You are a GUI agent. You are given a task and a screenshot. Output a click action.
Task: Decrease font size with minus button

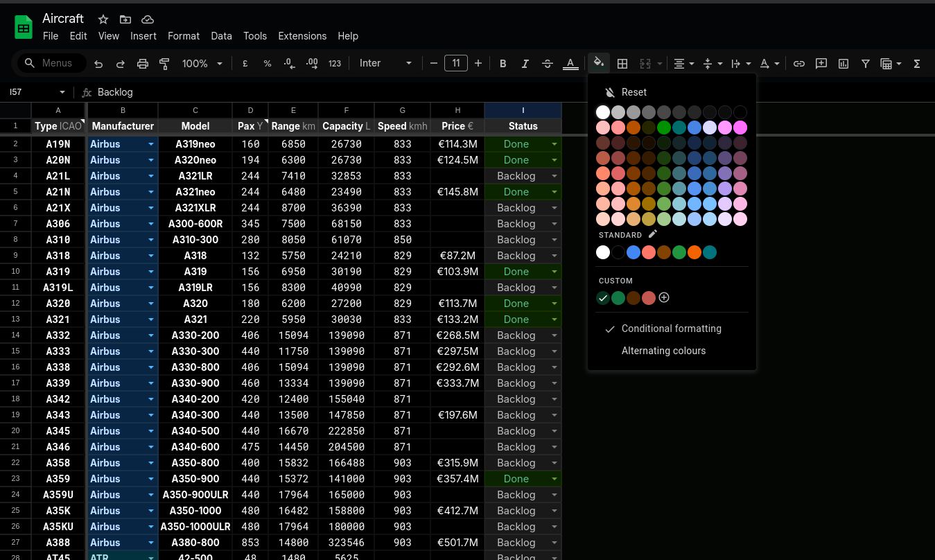434,64
